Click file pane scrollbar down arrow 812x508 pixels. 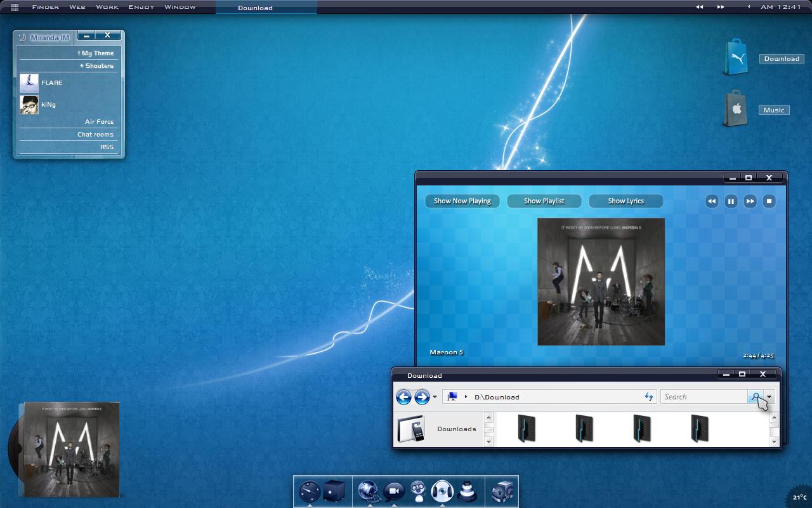point(774,442)
